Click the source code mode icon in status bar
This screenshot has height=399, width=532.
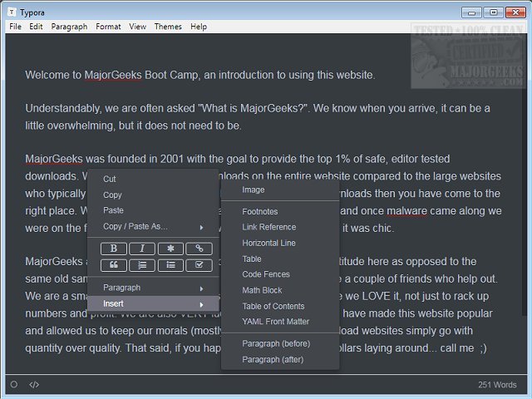[x=34, y=384]
